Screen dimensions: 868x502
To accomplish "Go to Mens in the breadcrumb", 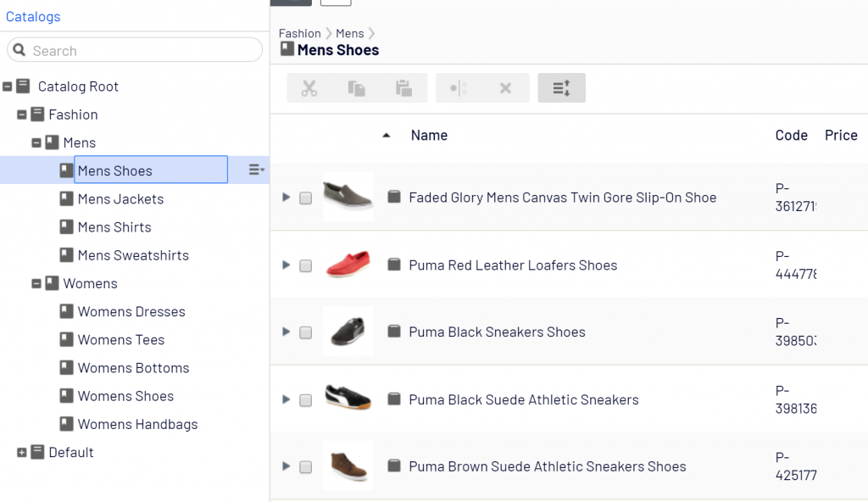I will click(350, 33).
